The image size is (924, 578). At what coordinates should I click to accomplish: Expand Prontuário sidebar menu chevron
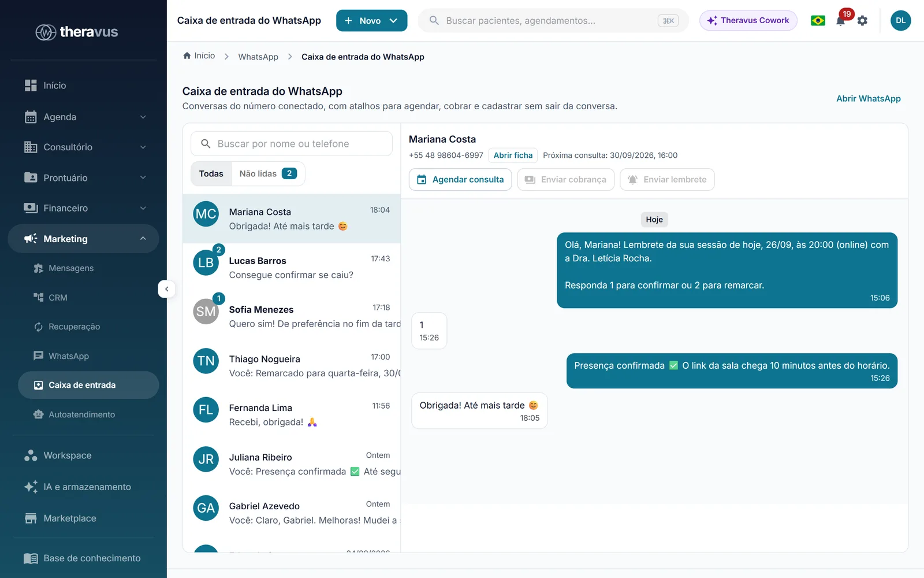[143, 178]
